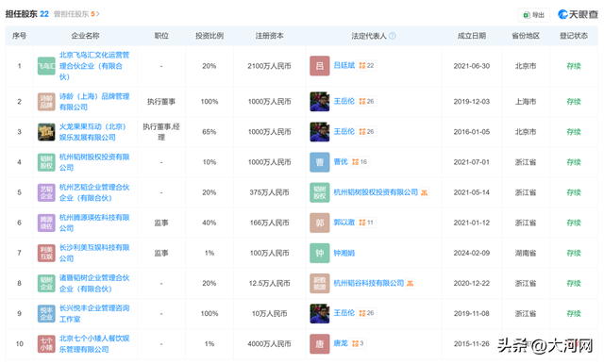Click 韬树股权 logo in legal representative column

coord(320,192)
